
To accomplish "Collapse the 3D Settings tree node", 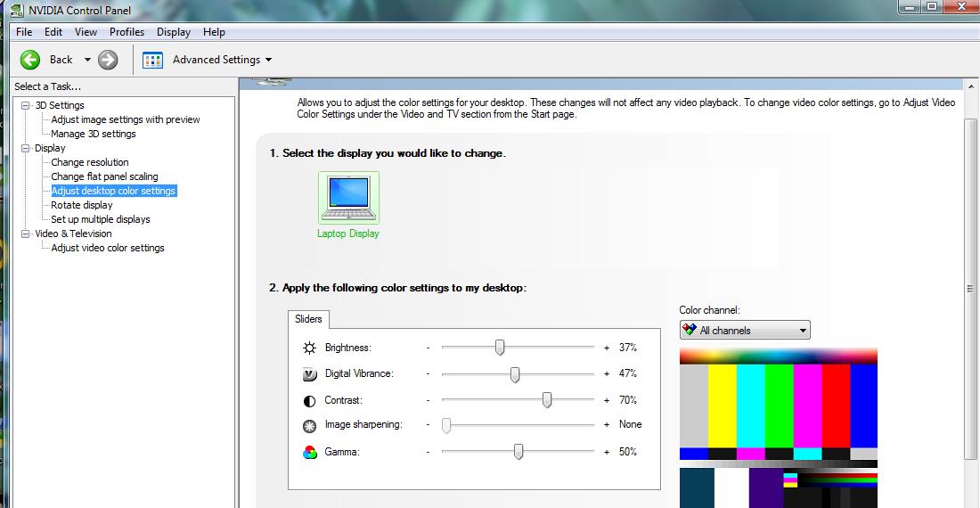I will (x=26, y=105).
